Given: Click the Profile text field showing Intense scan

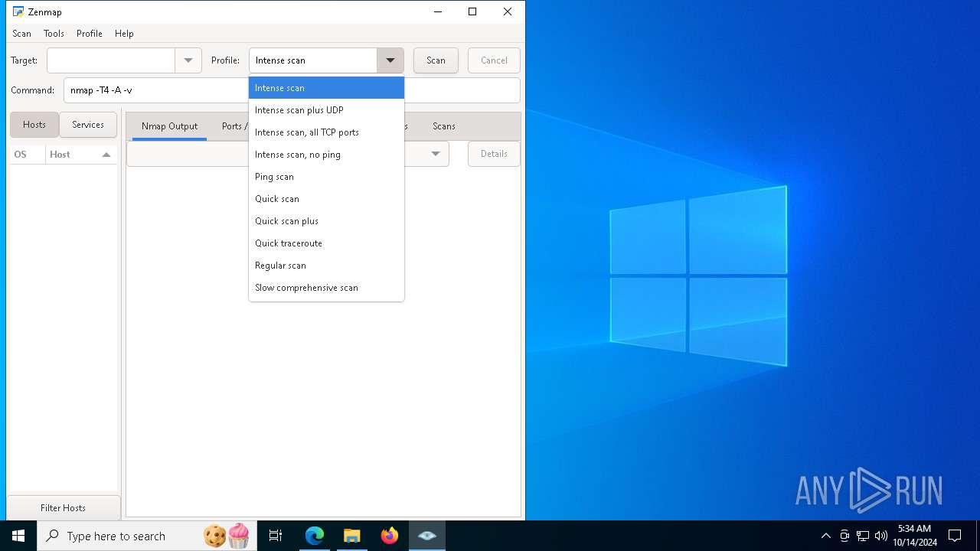Looking at the screenshot, I should 313,60.
